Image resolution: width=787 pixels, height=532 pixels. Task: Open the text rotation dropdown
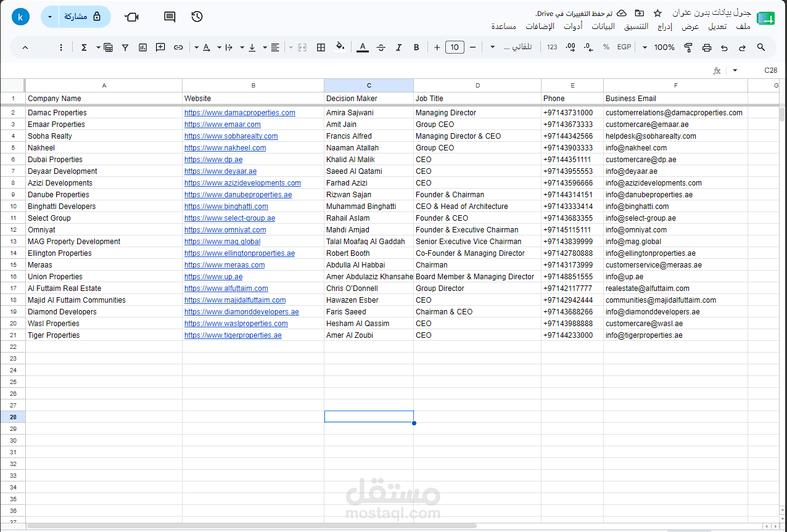(202, 47)
